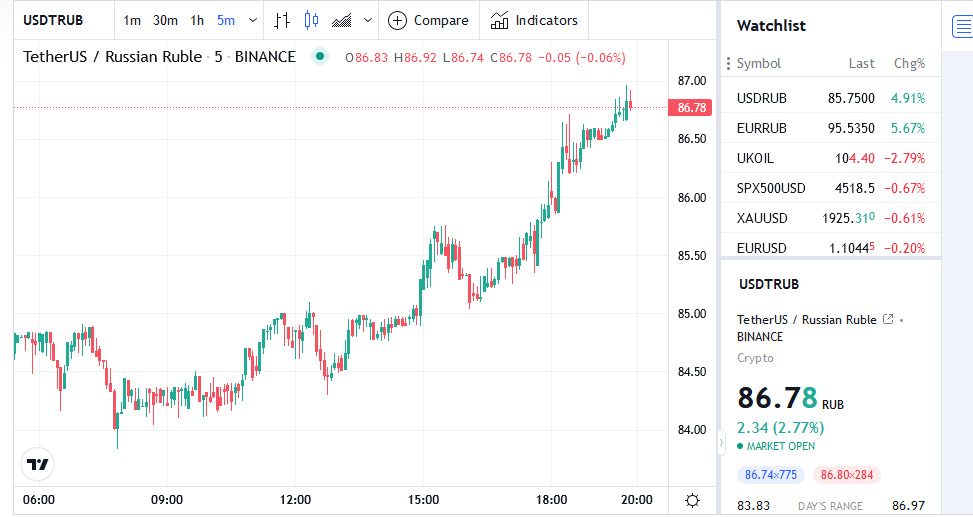Switch to 30m timeframe
This screenshot has height=517, width=973.
tap(165, 20)
